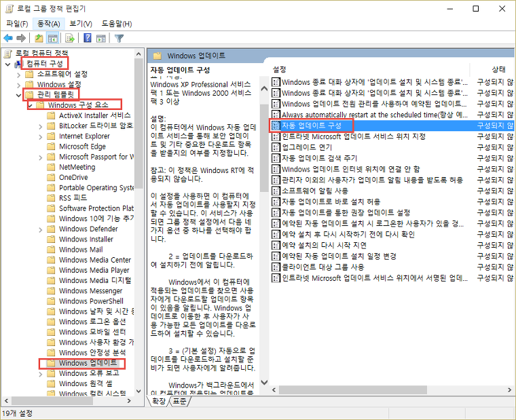Select the 컴퓨터 구성 tree item
Image resolution: width=516 pixels, height=420 pixels.
[x=44, y=63]
